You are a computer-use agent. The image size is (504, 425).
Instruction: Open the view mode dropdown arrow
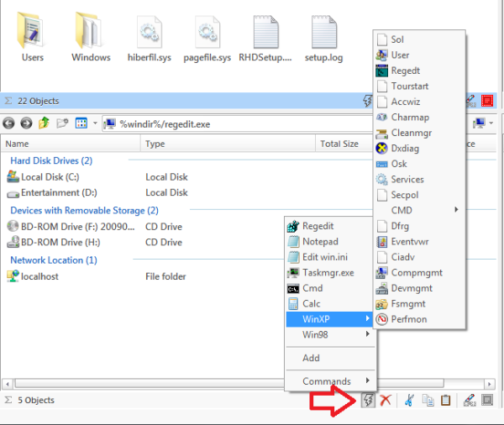click(95, 123)
